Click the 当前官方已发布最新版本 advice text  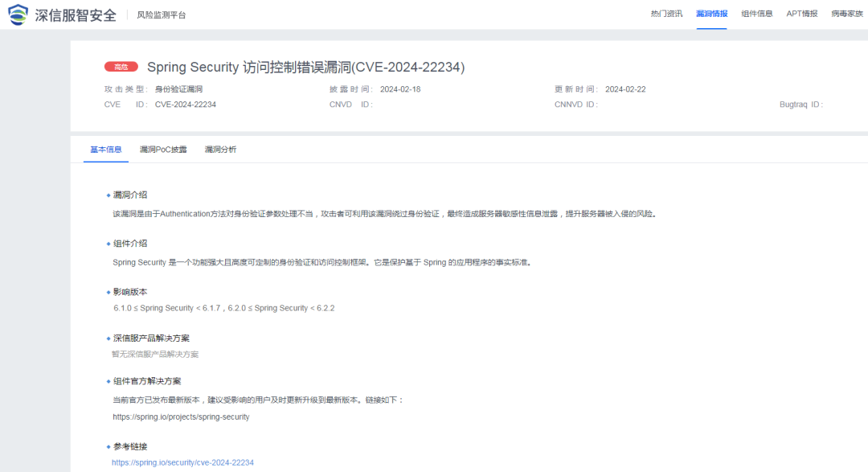pyautogui.click(x=259, y=400)
